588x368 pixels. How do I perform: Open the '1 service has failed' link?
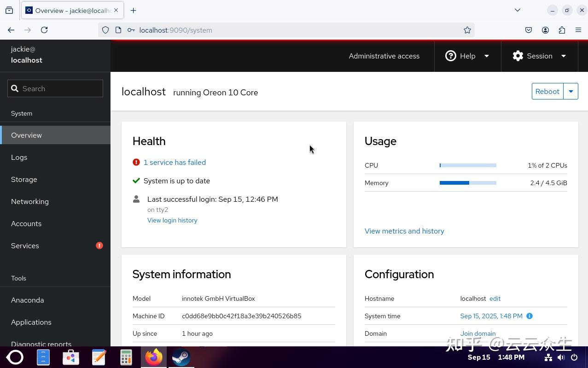tap(175, 162)
